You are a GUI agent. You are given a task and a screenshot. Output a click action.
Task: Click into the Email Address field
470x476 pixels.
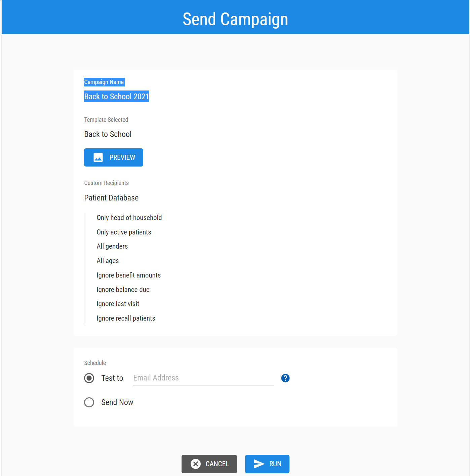(204, 378)
